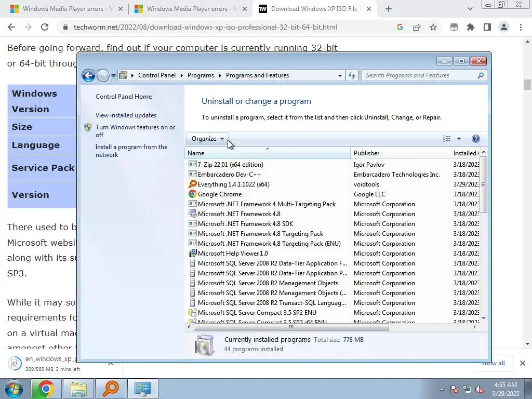The height and width of the screenshot is (399, 532).
Task: Click the program list vertical scrollbar
Action: tap(484, 184)
